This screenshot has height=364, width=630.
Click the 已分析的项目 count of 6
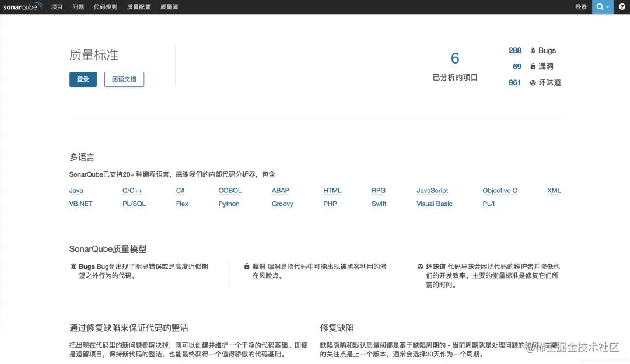[x=456, y=59]
